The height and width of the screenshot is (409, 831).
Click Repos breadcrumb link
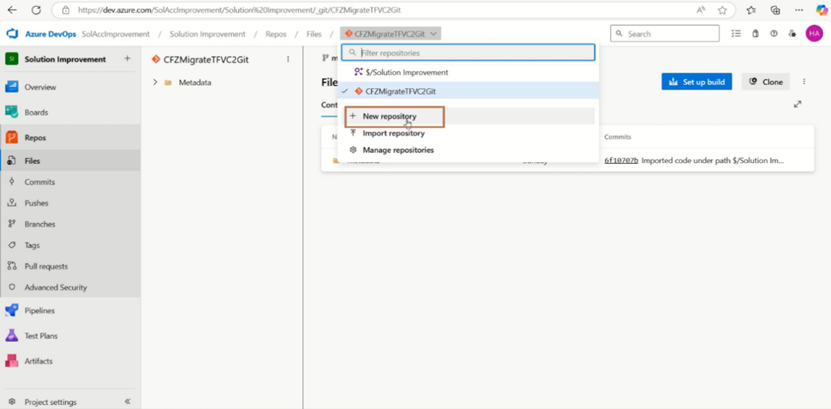coord(276,34)
